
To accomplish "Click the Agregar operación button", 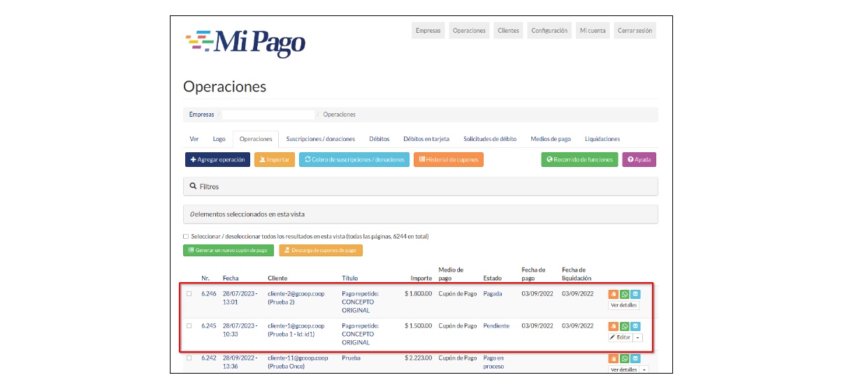I will [217, 160].
